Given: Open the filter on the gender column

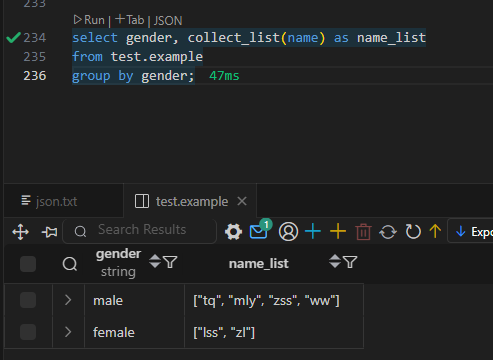Looking at the screenshot, I should (171, 262).
